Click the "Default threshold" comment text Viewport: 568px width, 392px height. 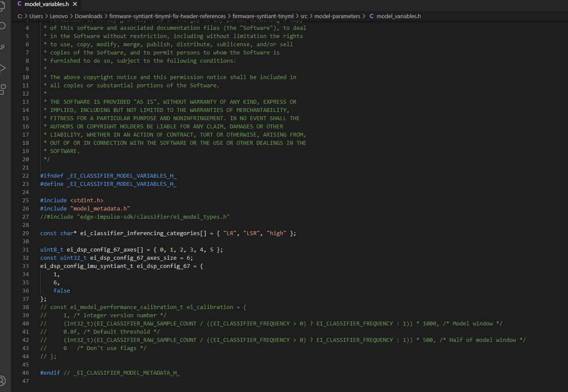click(x=121, y=331)
